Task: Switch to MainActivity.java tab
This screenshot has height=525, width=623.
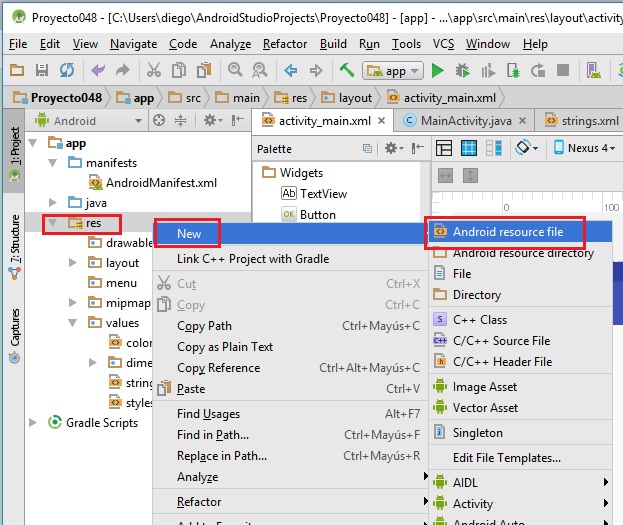Action: [466, 120]
